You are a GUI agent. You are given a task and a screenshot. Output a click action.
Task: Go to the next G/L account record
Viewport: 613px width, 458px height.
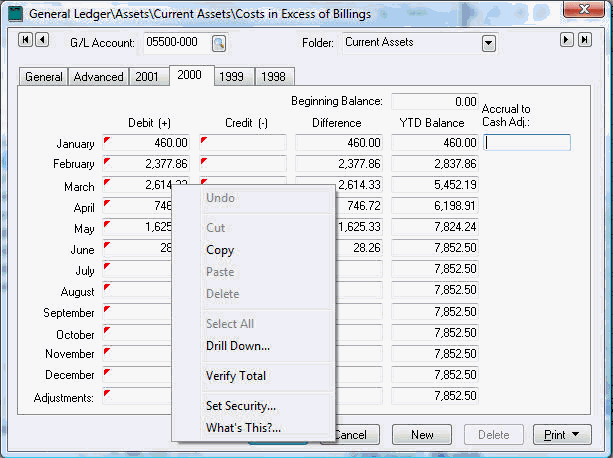[x=566, y=40]
